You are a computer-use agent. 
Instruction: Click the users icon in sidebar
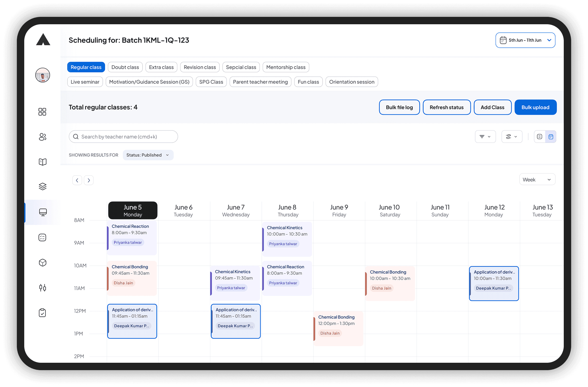[x=42, y=137]
